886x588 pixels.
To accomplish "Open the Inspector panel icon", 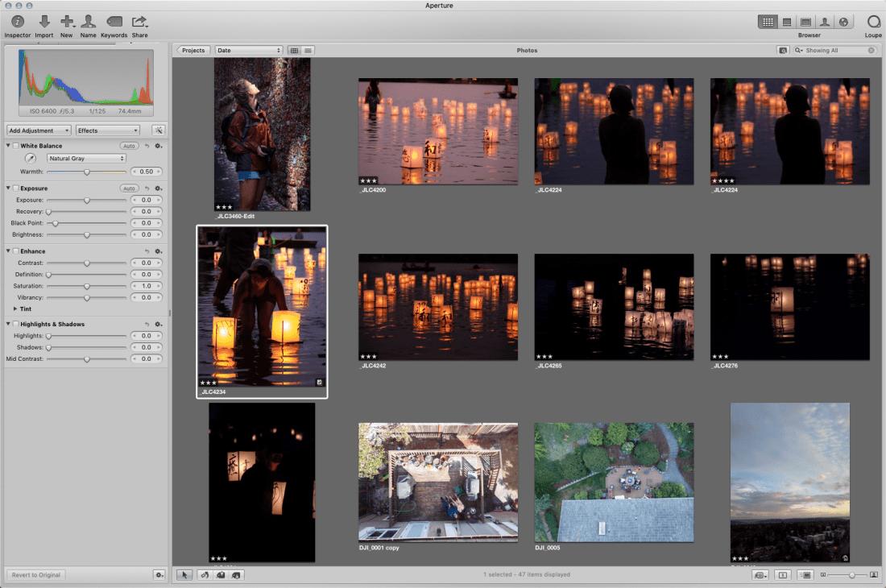I will (17, 22).
